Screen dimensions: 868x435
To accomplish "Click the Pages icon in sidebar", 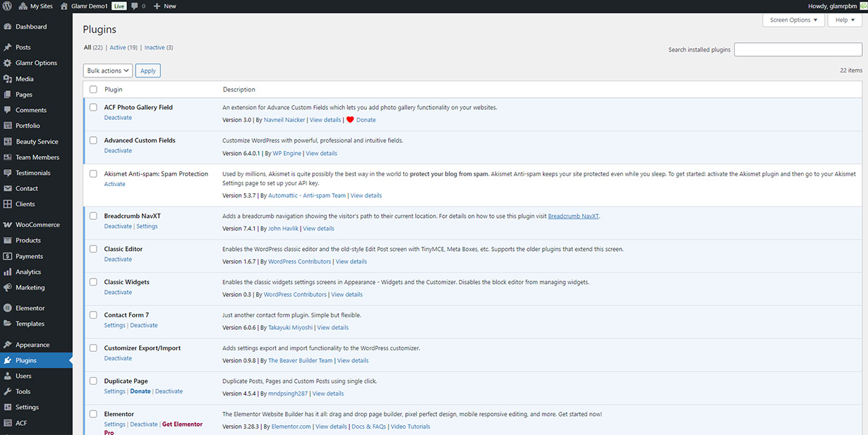I will pyautogui.click(x=7, y=94).
